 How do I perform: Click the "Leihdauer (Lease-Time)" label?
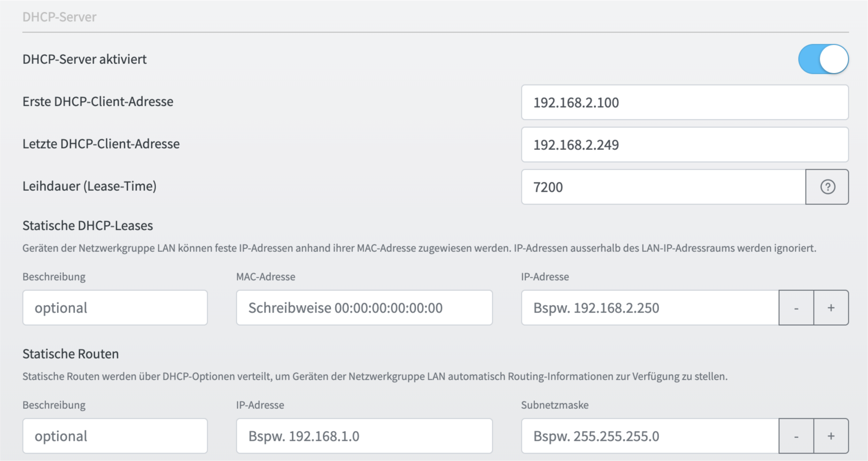point(89,186)
